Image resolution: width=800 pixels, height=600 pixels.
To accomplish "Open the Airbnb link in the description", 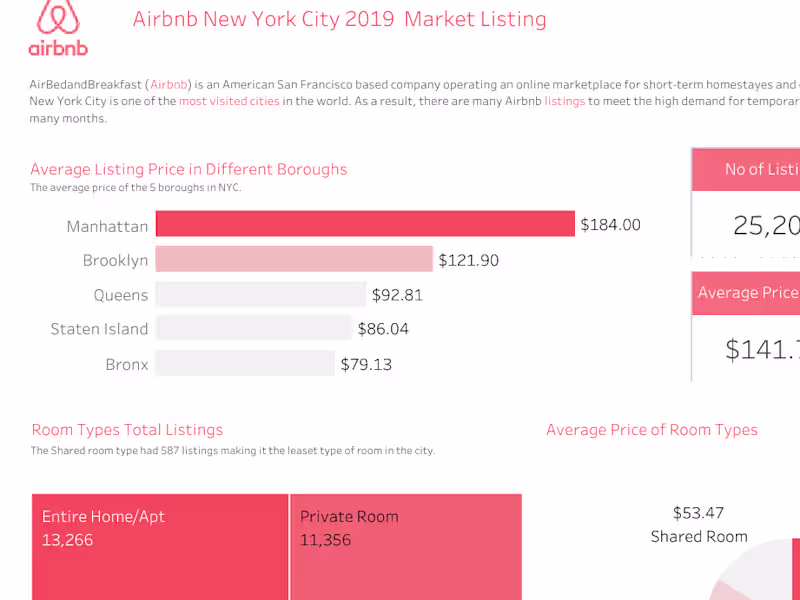I will [x=169, y=85].
